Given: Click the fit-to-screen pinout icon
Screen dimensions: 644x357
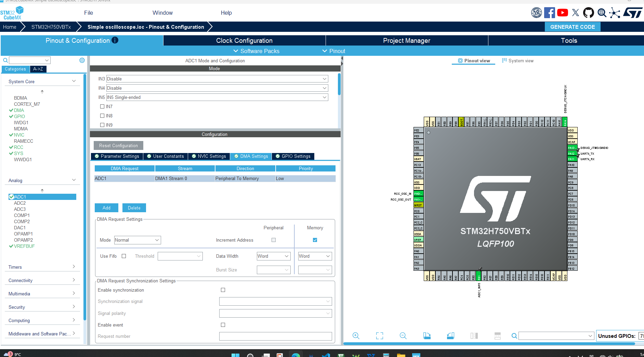Looking at the screenshot, I should tap(379, 336).
